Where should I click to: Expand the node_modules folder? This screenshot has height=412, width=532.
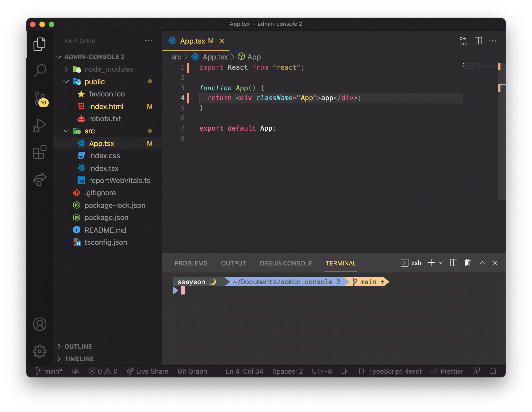click(66, 69)
